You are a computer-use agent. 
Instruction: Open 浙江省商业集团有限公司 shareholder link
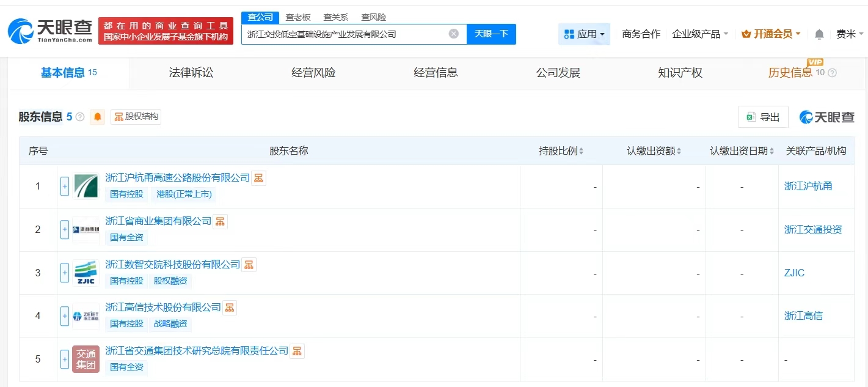coord(158,221)
